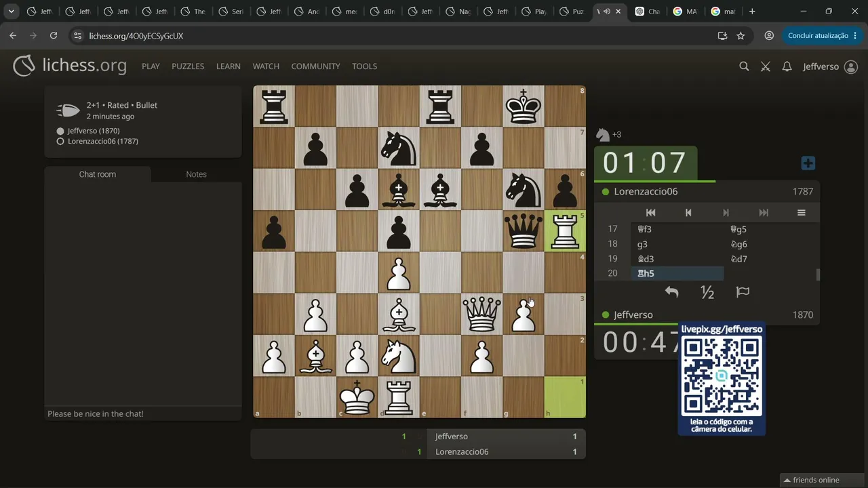Screen dimensions: 868x488
Task: Step forward one move button
Action: (x=726, y=212)
